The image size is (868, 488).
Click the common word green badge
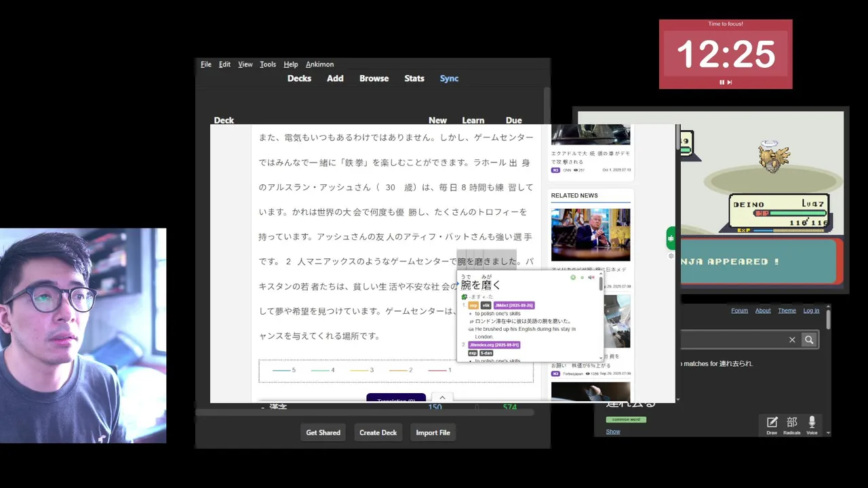(x=626, y=420)
